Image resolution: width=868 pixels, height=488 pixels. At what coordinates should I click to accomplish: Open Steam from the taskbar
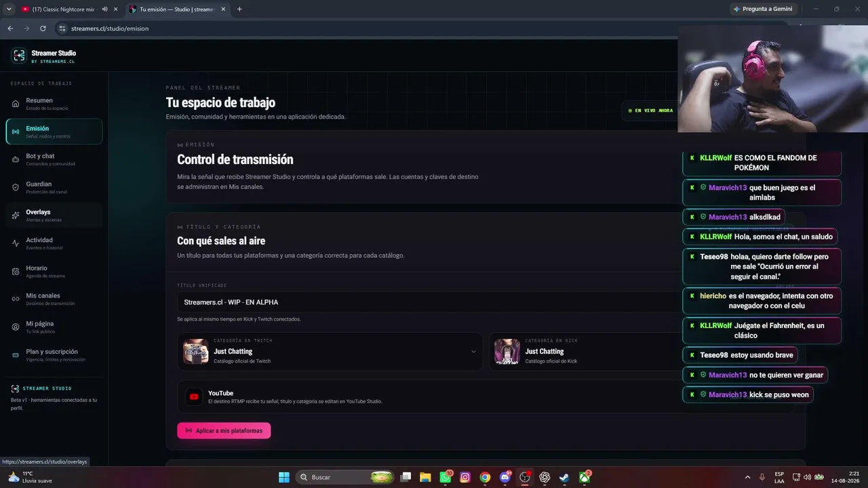tap(564, 477)
